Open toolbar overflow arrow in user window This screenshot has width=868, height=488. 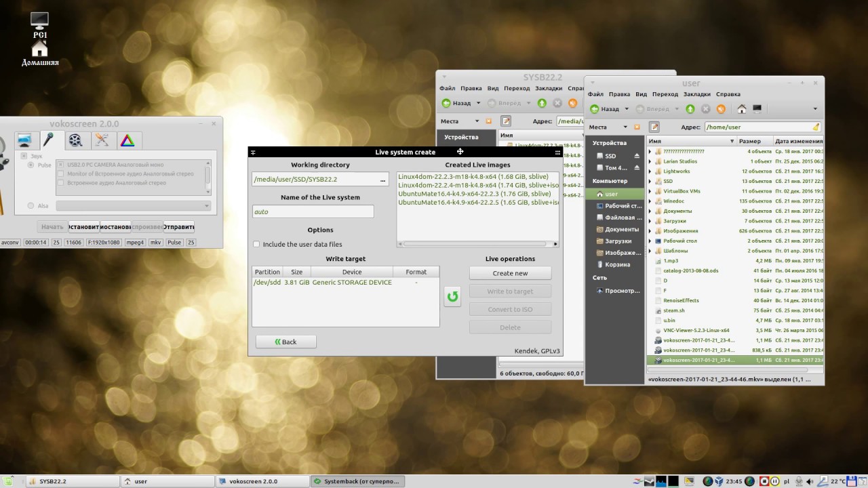[x=815, y=109]
